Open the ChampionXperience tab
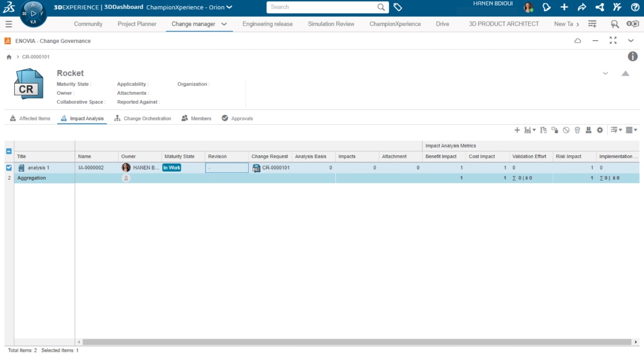 click(x=395, y=24)
